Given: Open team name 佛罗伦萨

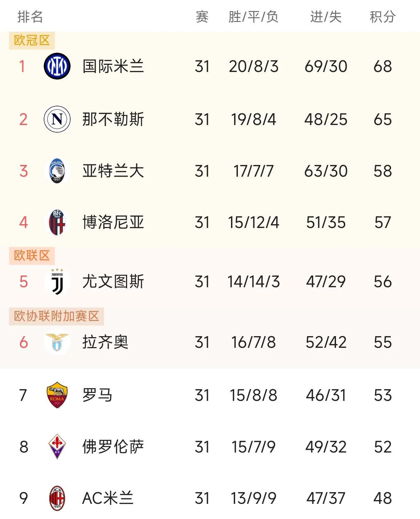Looking at the screenshot, I should pos(113,447).
